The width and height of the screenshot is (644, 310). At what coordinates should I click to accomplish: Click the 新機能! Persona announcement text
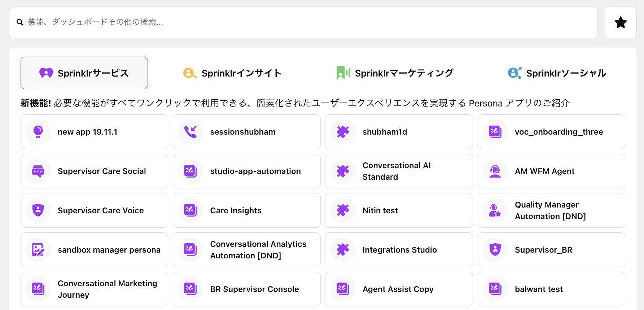(x=295, y=103)
